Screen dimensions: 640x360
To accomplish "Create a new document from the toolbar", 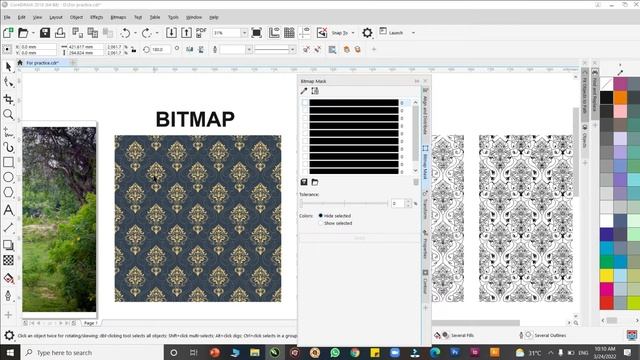I will coord(8,33).
